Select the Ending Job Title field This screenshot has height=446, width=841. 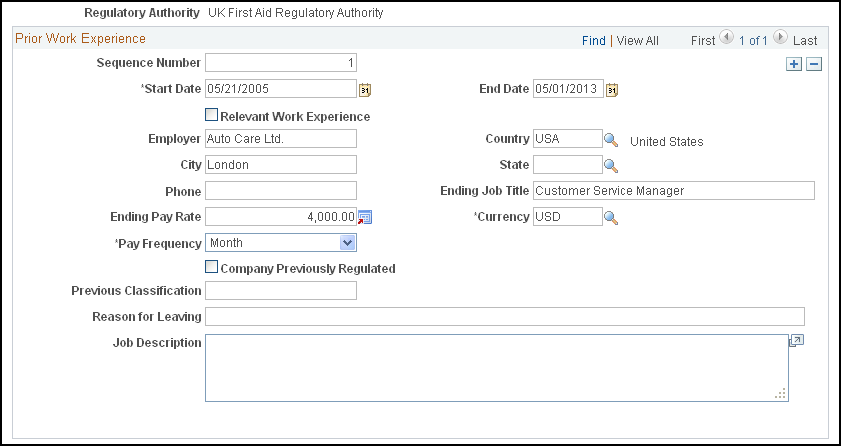(x=674, y=190)
